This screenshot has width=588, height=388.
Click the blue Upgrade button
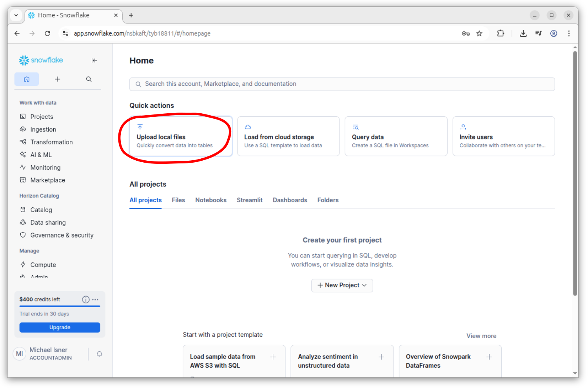[x=60, y=328]
